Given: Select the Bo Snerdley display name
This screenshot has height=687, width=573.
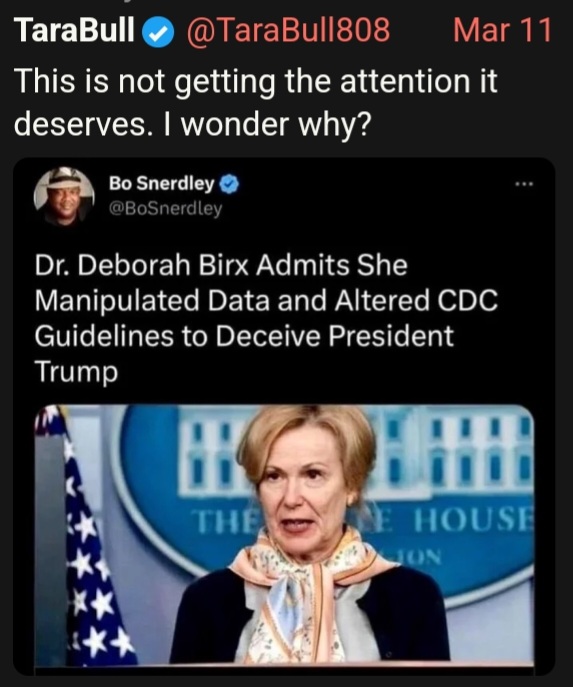Looking at the screenshot, I should click(162, 184).
